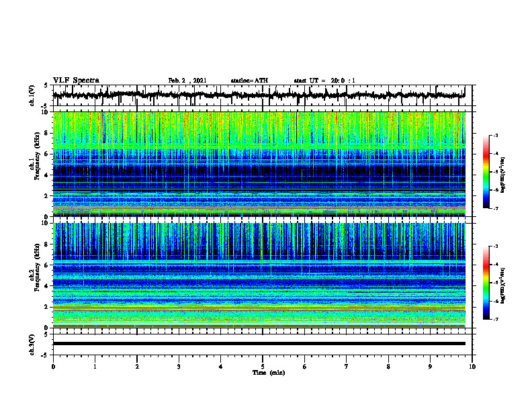Screen dimensions: 532x411
Task: Click the "7" tick label on the time axis
Action: (347, 367)
